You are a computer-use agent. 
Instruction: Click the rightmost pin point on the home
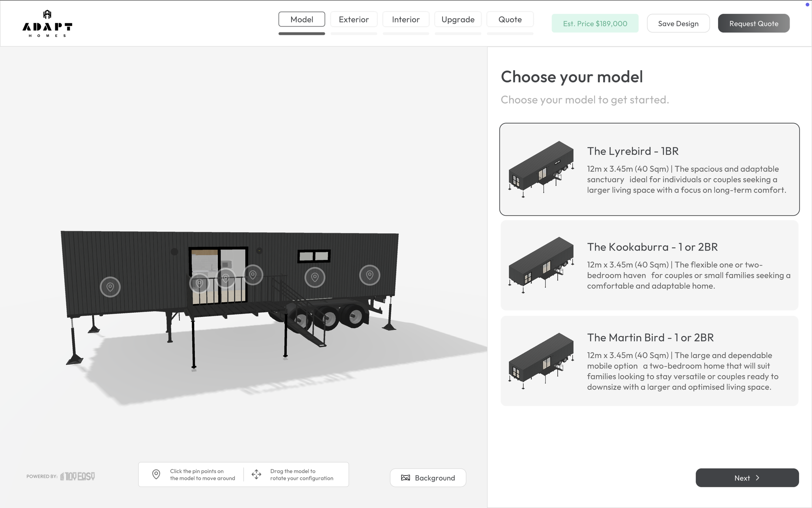click(370, 276)
